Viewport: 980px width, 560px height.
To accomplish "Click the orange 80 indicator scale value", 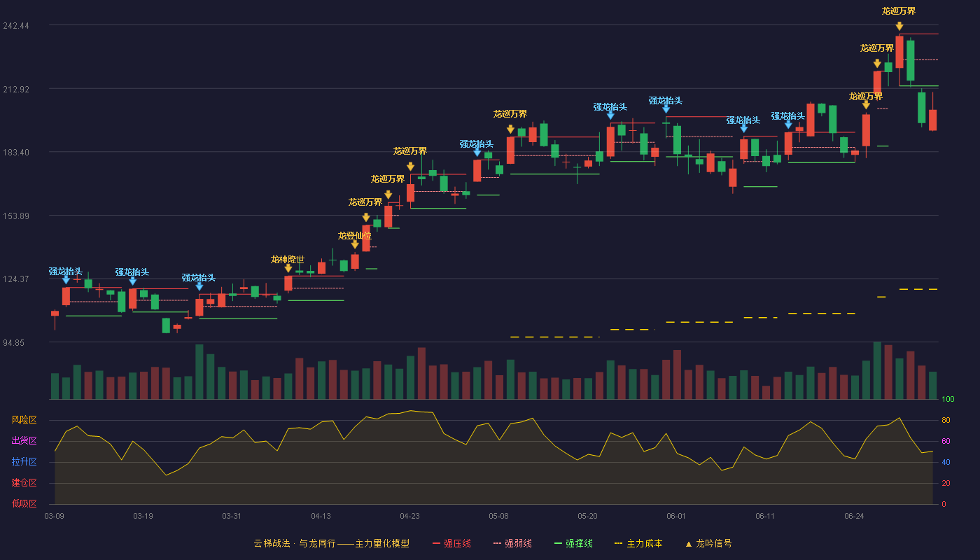I will pyautogui.click(x=946, y=420).
